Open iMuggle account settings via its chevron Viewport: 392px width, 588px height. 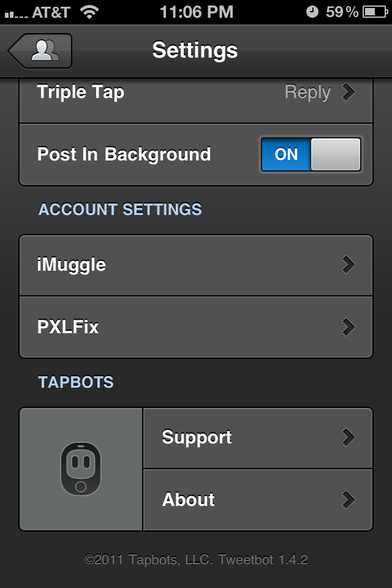coord(349,265)
